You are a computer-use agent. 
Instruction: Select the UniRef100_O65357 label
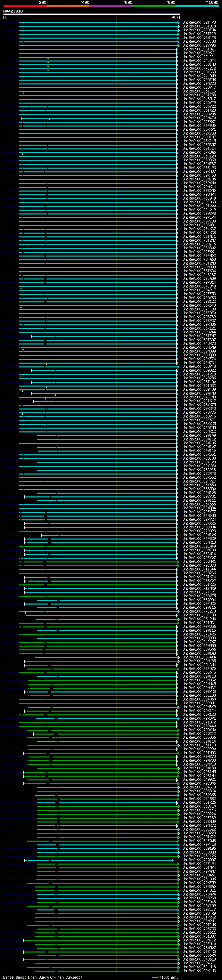coord(199,145)
